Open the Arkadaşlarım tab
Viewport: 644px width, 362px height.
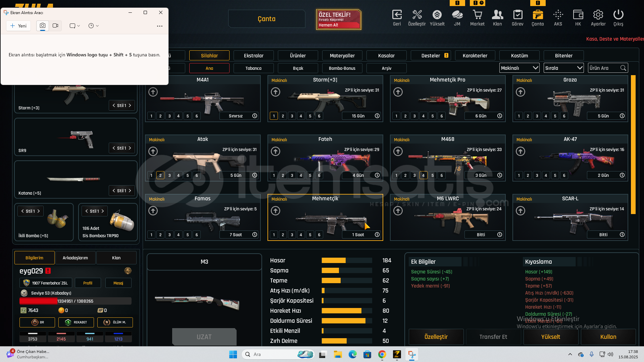click(x=76, y=258)
